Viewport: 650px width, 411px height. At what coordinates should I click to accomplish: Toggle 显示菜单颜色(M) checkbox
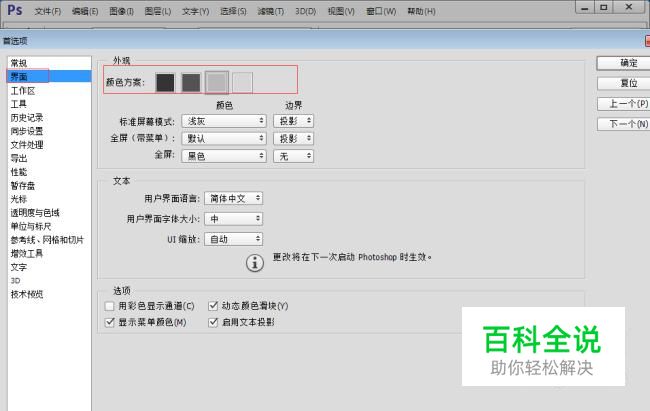point(109,322)
